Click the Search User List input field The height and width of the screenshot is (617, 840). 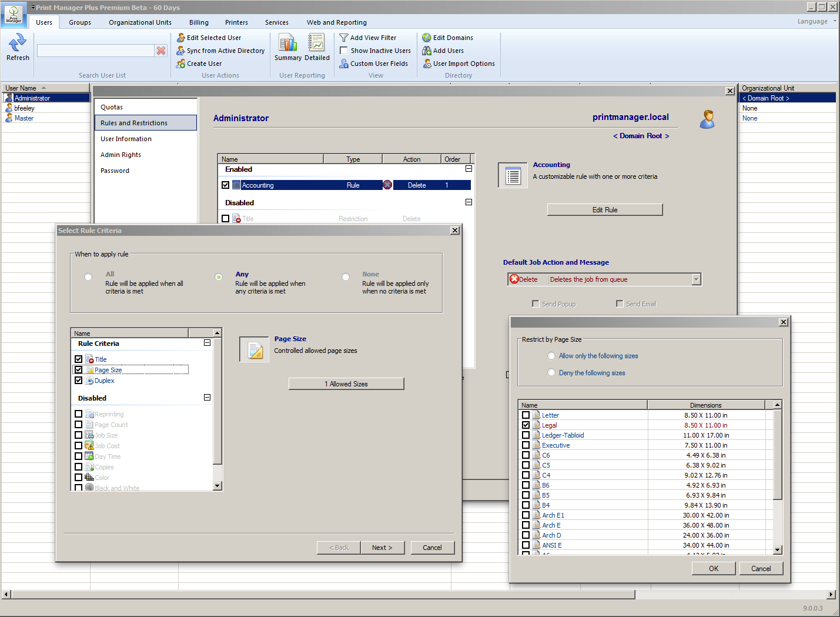[x=95, y=51]
